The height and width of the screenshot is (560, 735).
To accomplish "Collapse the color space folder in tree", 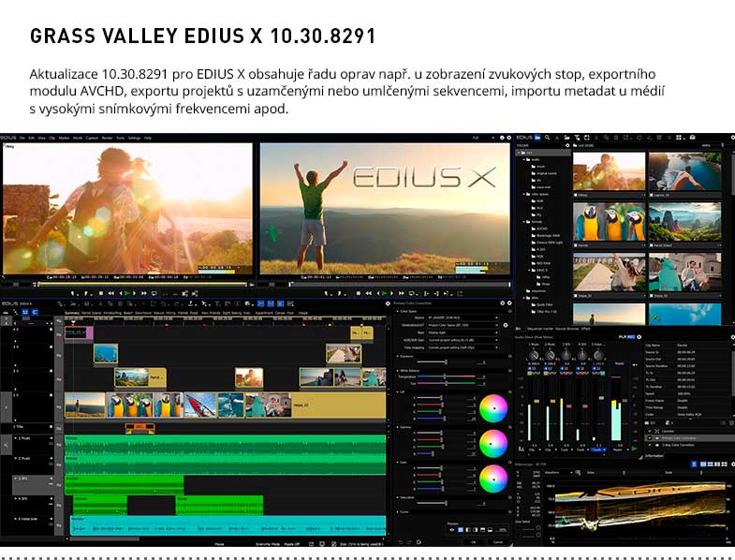I will [524, 194].
